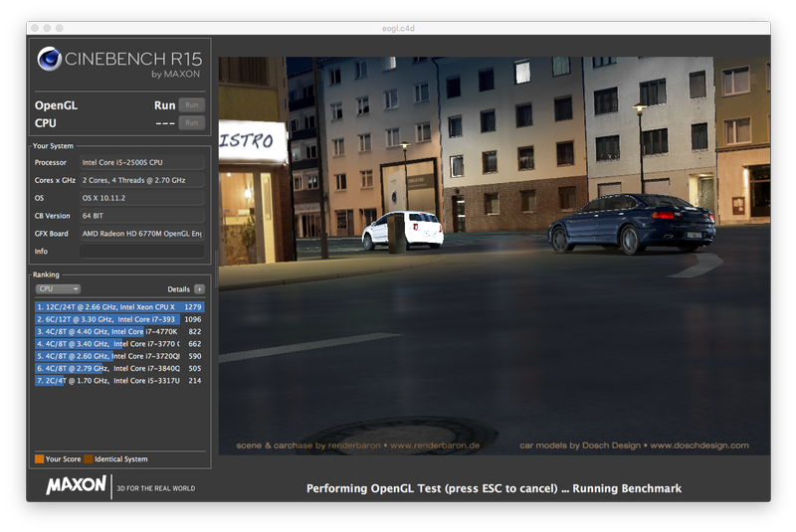This screenshot has height=532, width=796.
Task: Select the Core i5-3317U ranking row
Action: pos(118,380)
